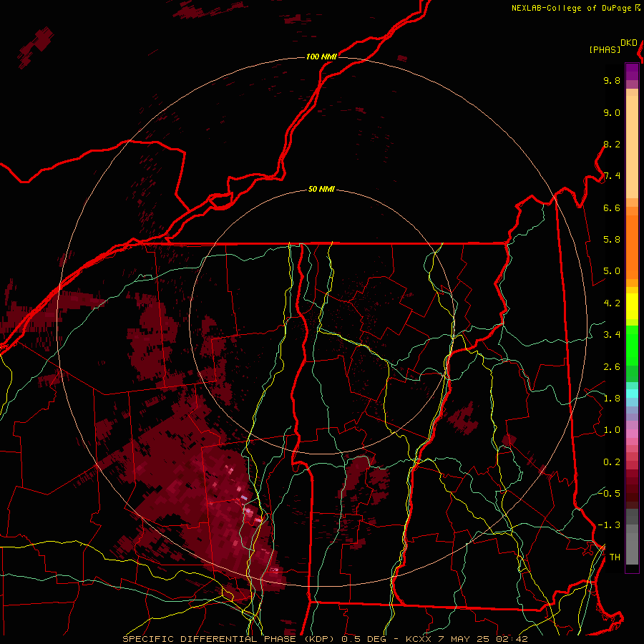Click the bright green color scale segment beside 3.4
The image size is (644, 644).
pyautogui.click(x=632, y=346)
